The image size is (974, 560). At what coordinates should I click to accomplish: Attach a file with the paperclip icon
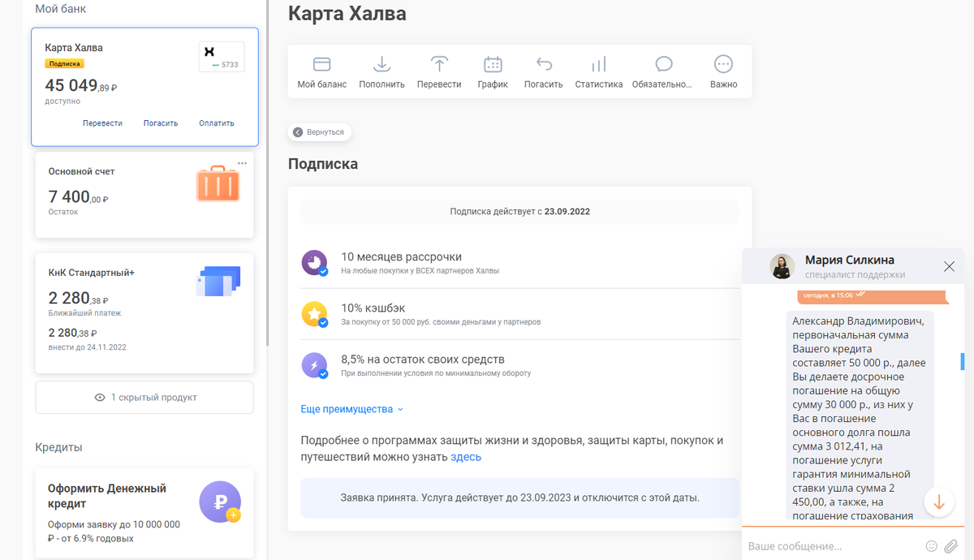click(x=950, y=546)
